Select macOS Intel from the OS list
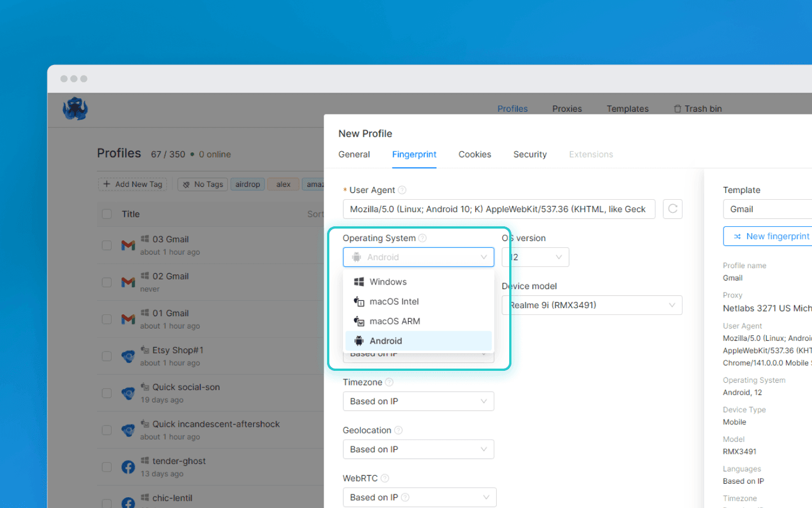The height and width of the screenshot is (508, 812). coord(418,301)
